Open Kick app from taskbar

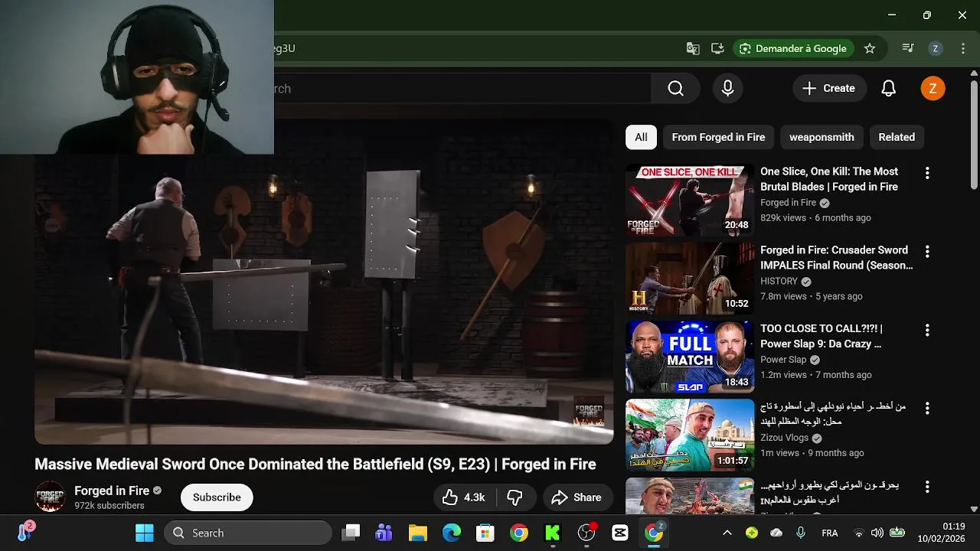pos(553,533)
